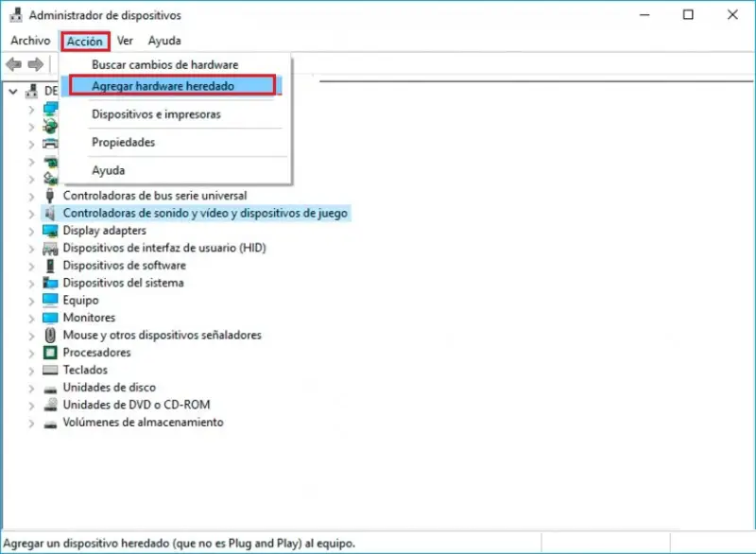Click the Display adapters monitor icon

50,231
